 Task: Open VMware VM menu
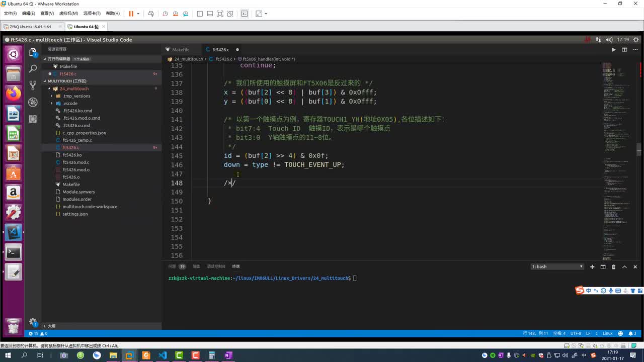[68, 14]
